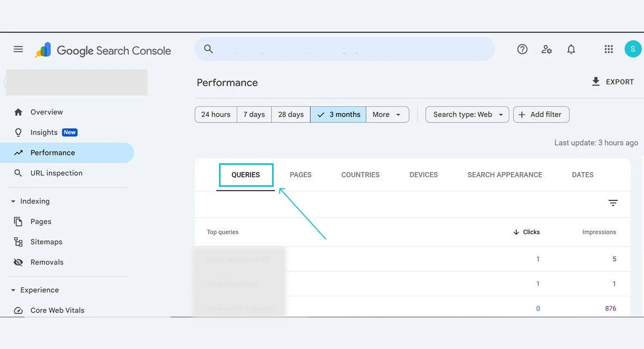Collapse the Indexing section
Image resolution: width=644 pixels, height=349 pixels.
click(x=13, y=201)
